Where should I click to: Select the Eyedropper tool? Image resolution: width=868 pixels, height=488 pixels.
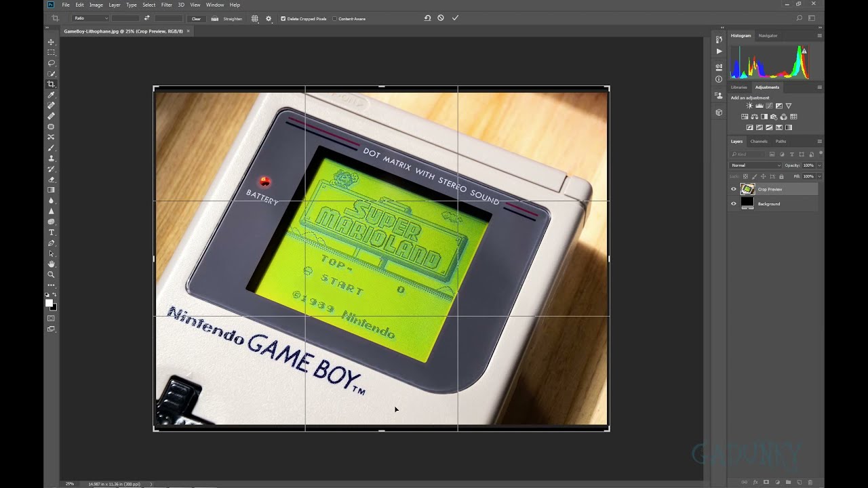[x=51, y=95]
